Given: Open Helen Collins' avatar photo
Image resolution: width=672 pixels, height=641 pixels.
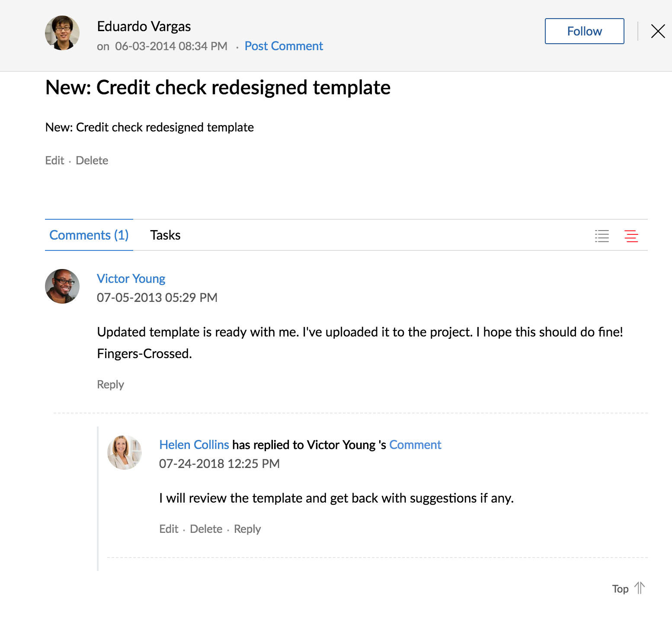Looking at the screenshot, I should [125, 452].
